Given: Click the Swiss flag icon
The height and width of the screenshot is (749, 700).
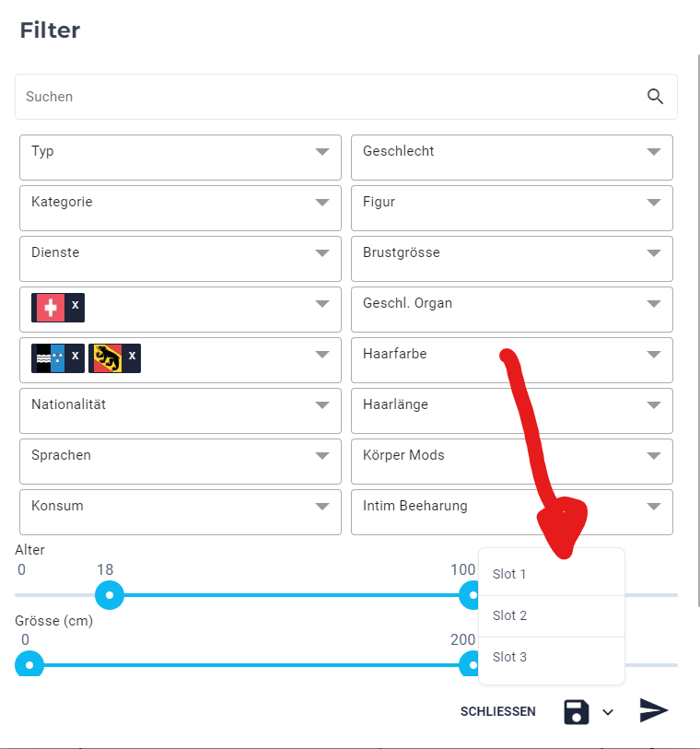Looking at the screenshot, I should (x=51, y=308).
